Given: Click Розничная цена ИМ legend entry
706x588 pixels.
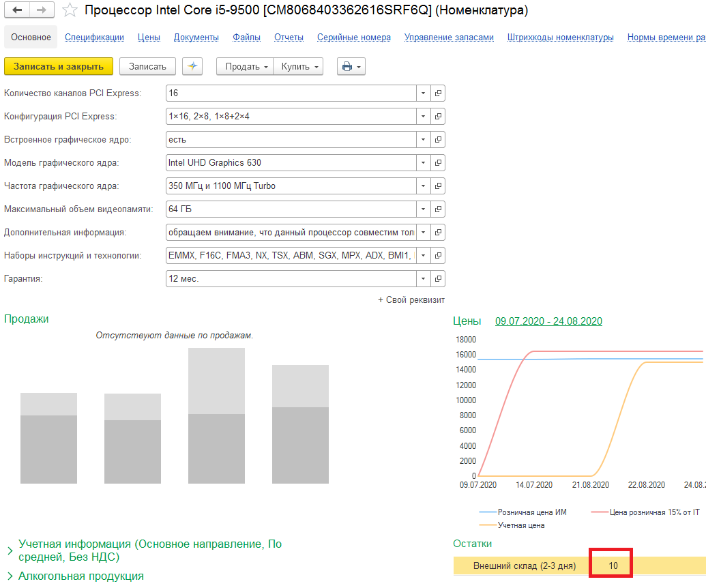Looking at the screenshot, I should [x=523, y=512].
